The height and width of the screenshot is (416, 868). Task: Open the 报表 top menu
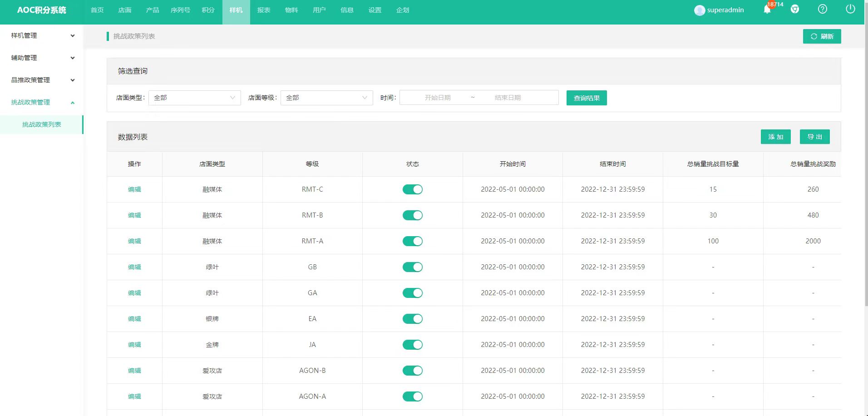coord(264,10)
